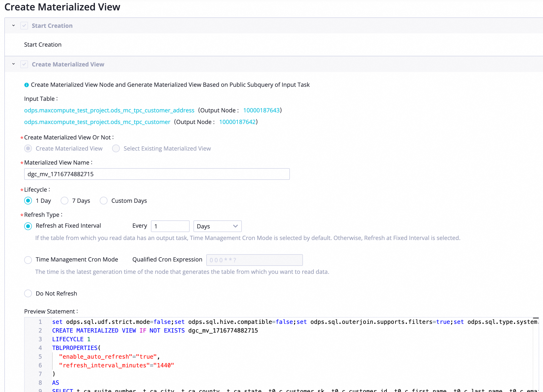Choose Select Existing Materialized View radio
This screenshot has width=543, height=392.
pos(116,148)
